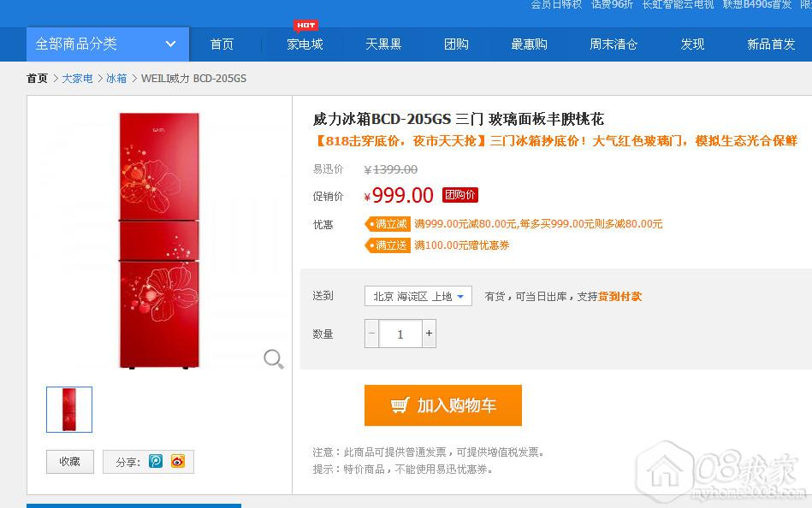Image resolution: width=812 pixels, height=508 pixels.
Task: Click the 加入购物车 button
Action: coord(443,405)
